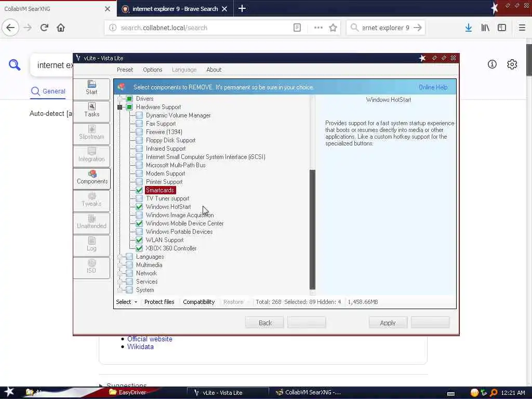Expand the Drivers tree node
The height and width of the screenshot is (399, 532).
(x=120, y=99)
